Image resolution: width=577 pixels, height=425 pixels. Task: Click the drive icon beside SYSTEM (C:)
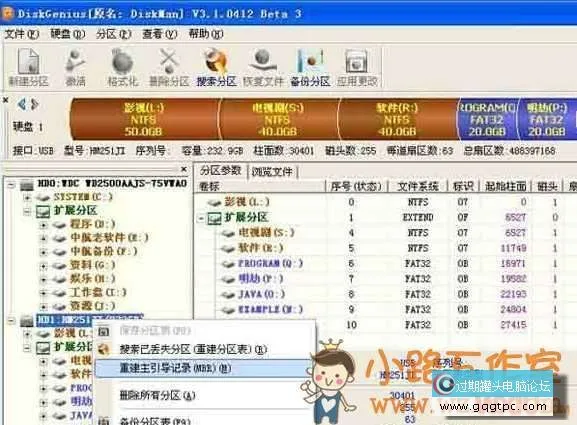click(43, 198)
